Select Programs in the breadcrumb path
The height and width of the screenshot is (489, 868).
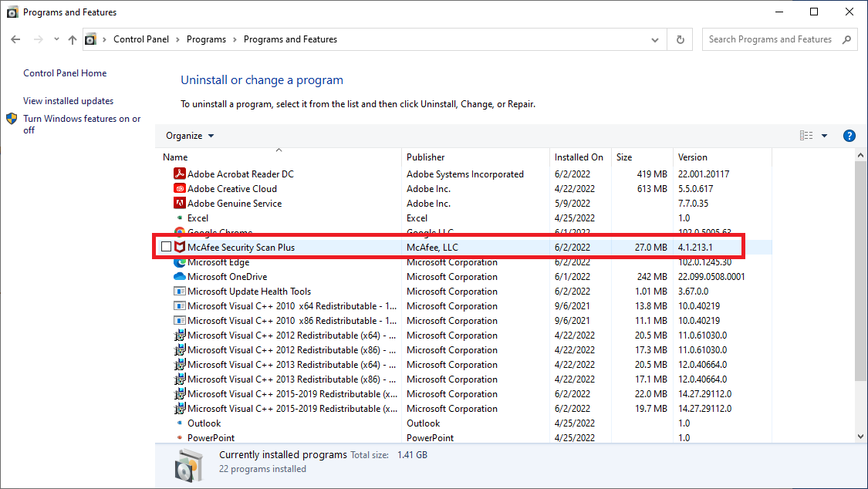[206, 39]
